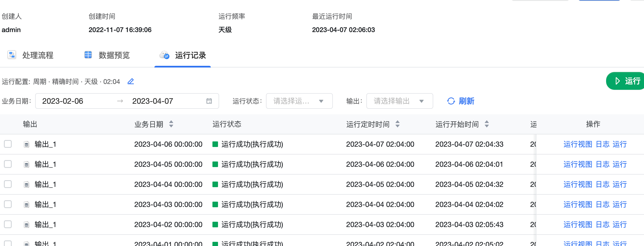Image resolution: width=644 pixels, height=246 pixels.
Task: Open 运行视图 for the 2023-04-06 row
Action: pyautogui.click(x=578, y=144)
